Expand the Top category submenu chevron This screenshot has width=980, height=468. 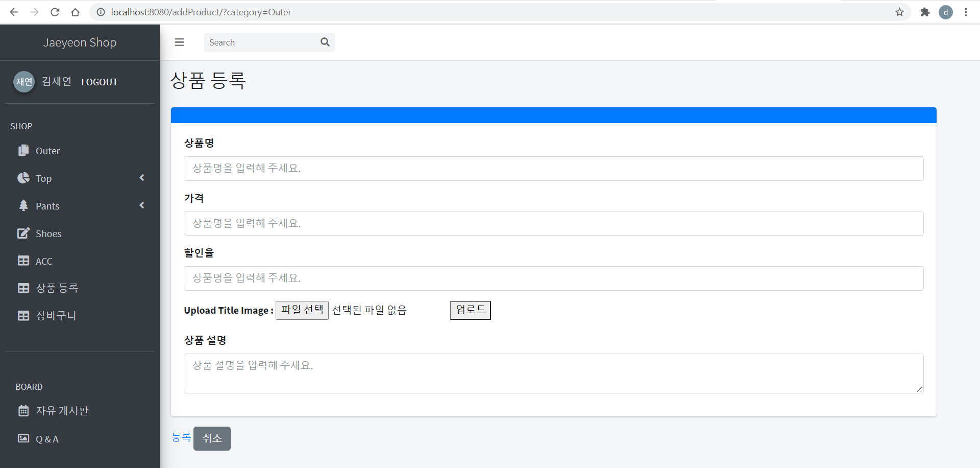click(x=142, y=177)
